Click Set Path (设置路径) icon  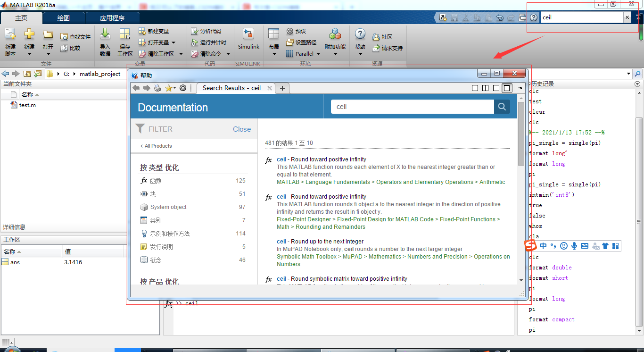coord(290,42)
